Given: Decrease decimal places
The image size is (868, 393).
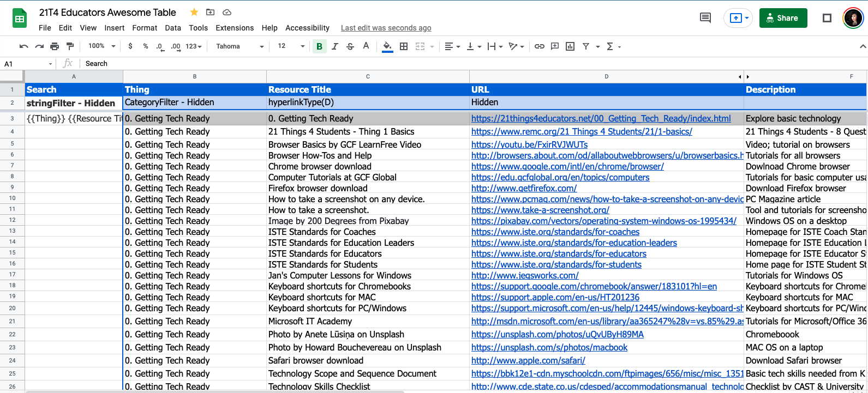Looking at the screenshot, I should pos(159,46).
